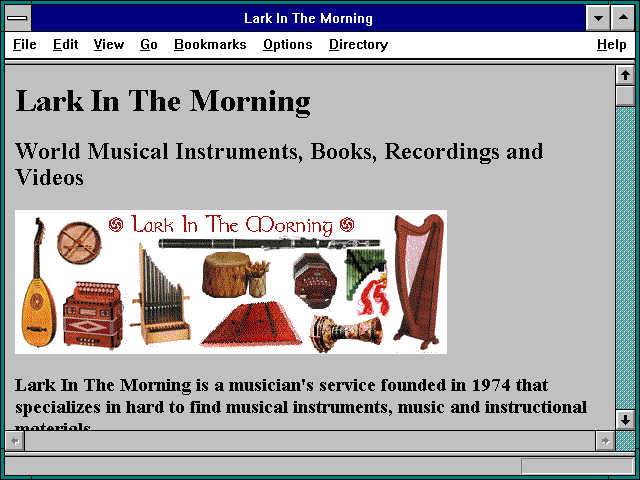The image size is (640, 480).
Task: Click the lute in the banner image
Action: point(38,282)
